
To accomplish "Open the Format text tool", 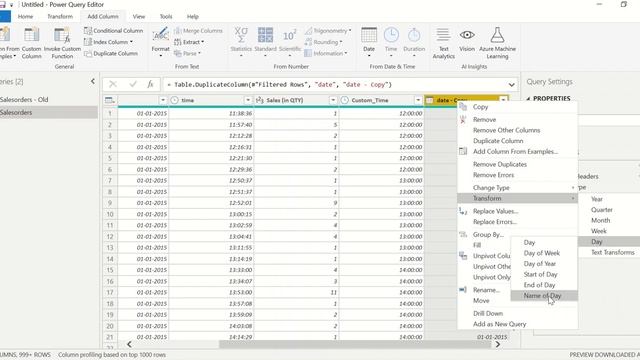I will coord(160,41).
